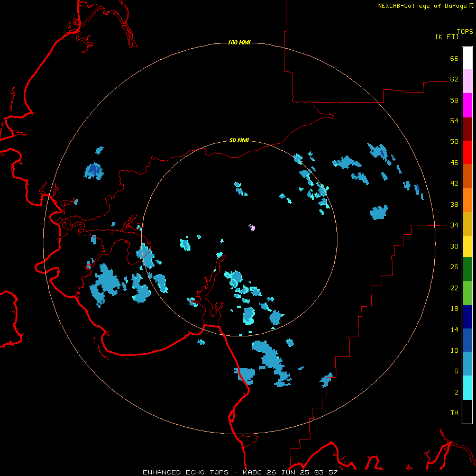Click the cyan 6 kft legend swatch
This screenshot has width=476, height=476.
[x=467, y=388]
